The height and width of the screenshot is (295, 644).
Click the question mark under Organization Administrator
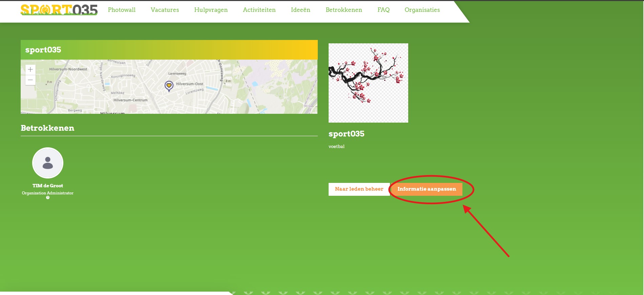(48, 198)
